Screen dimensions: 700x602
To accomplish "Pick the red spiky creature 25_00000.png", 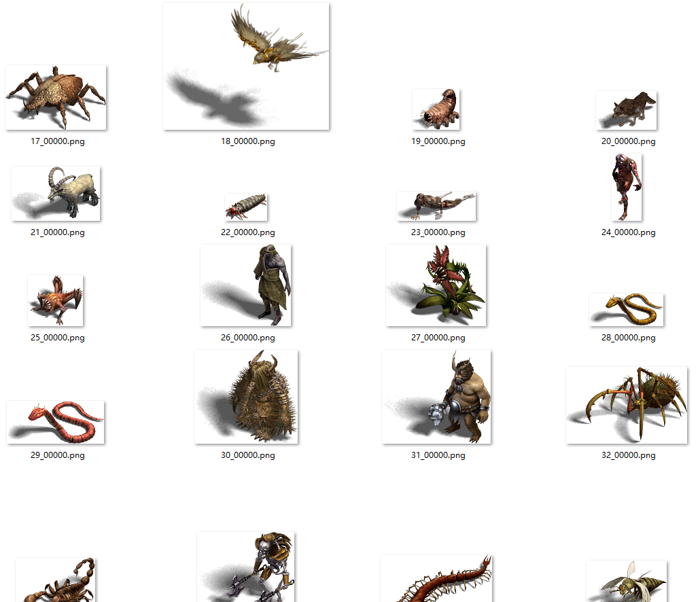I will (56, 300).
